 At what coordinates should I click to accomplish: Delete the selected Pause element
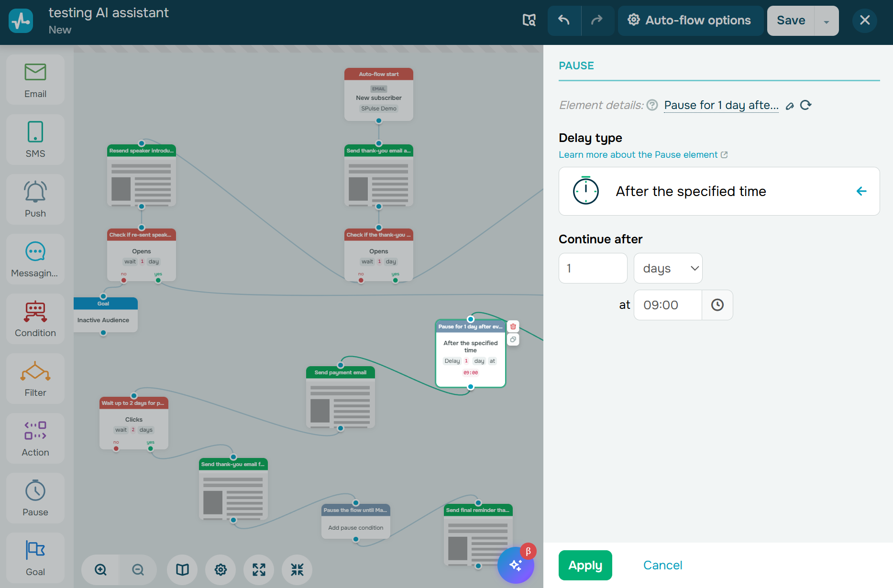pos(513,327)
